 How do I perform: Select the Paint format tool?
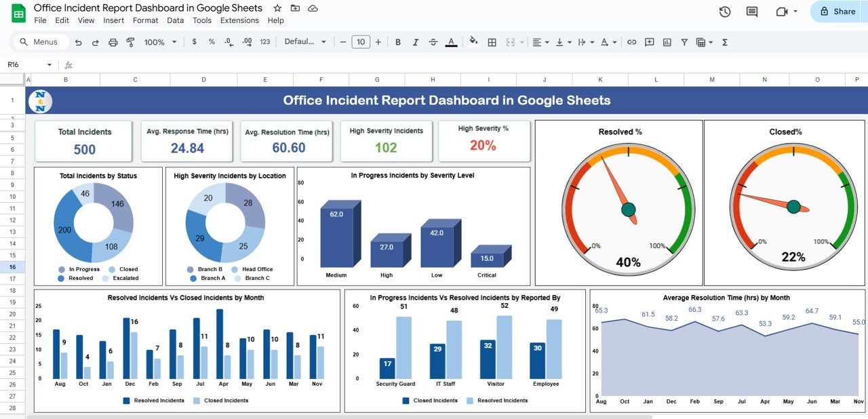(x=130, y=42)
